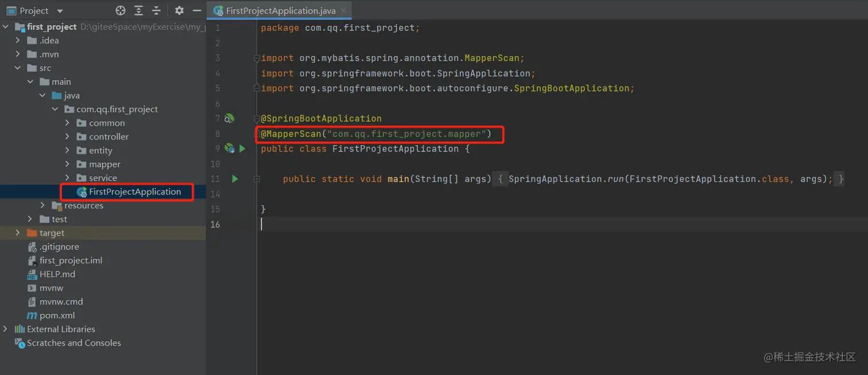
Task: Click the common package label
Action: click(107, 123)
